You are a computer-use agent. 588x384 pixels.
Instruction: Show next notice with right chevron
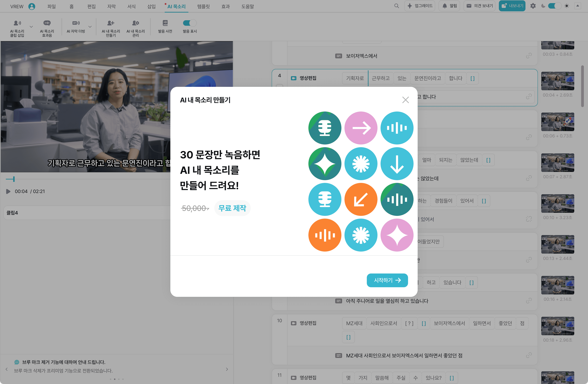[x=227, y=369]
